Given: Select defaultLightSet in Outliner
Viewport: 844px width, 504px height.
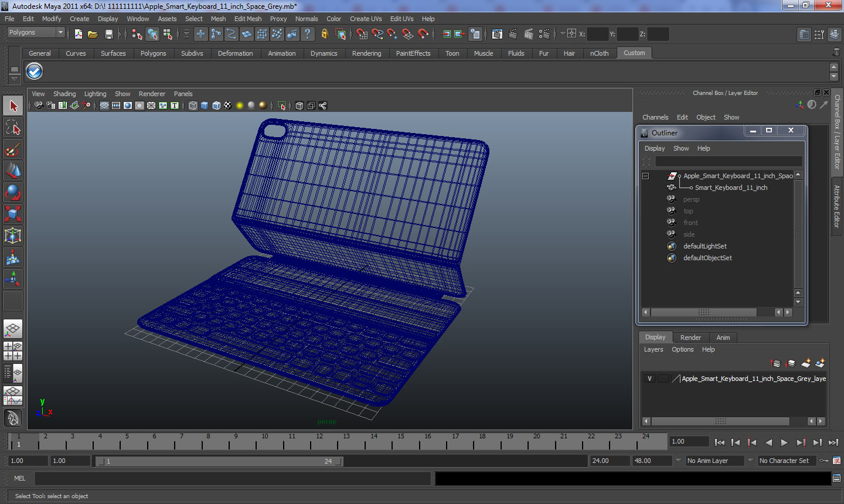Looking at the screenshot, I should [705, 246].
